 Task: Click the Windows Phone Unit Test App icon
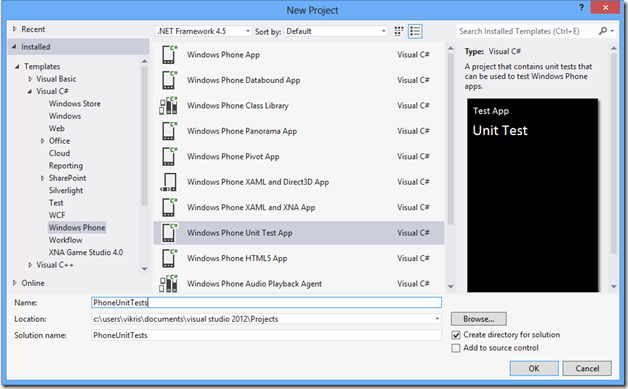tap(169, 233)
